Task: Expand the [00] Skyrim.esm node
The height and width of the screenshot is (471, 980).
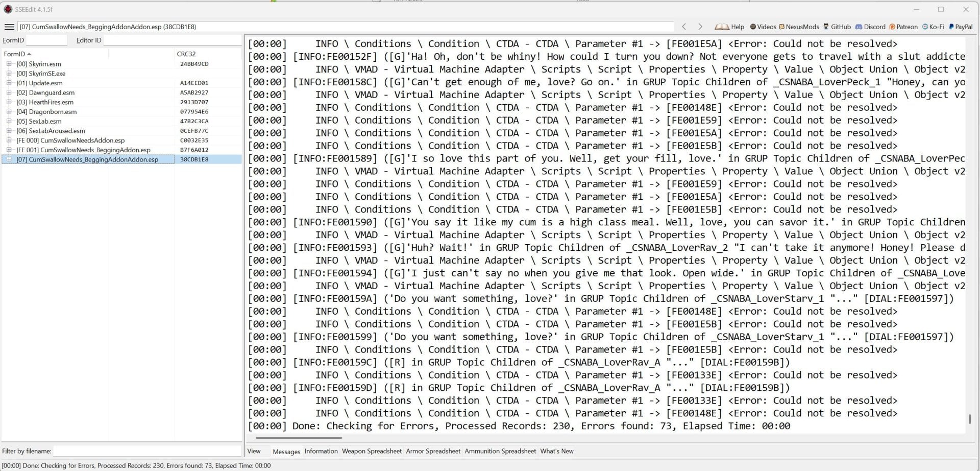Action: click(9, 64)
